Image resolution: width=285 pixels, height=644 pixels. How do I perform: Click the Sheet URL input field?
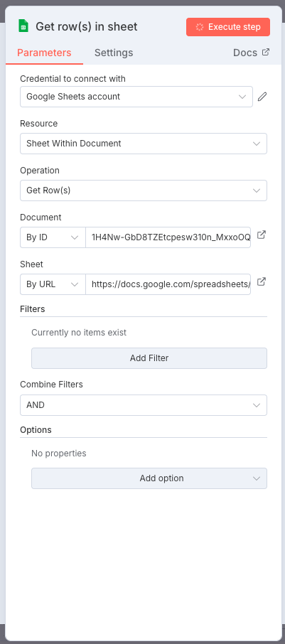[168, 284]
